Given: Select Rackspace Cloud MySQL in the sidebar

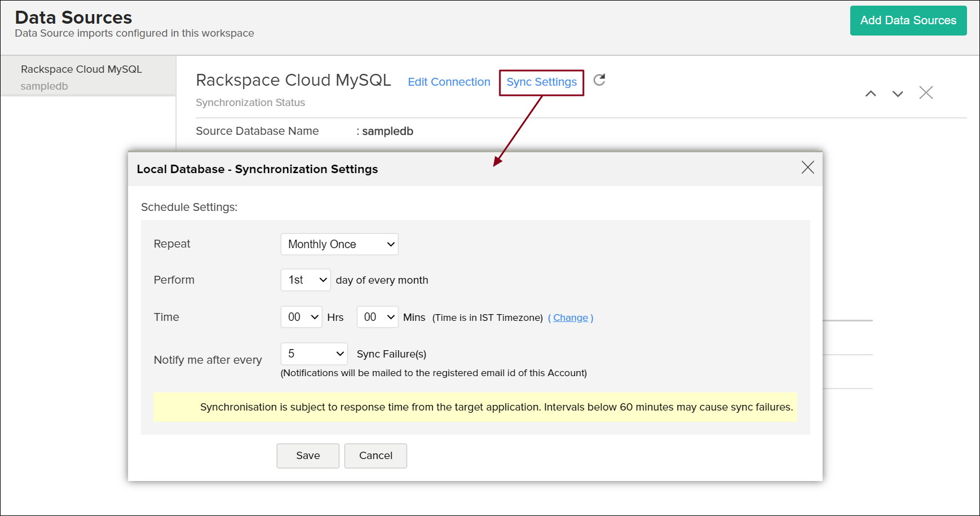Looking at the screenshot, I should tap(82, 69).
